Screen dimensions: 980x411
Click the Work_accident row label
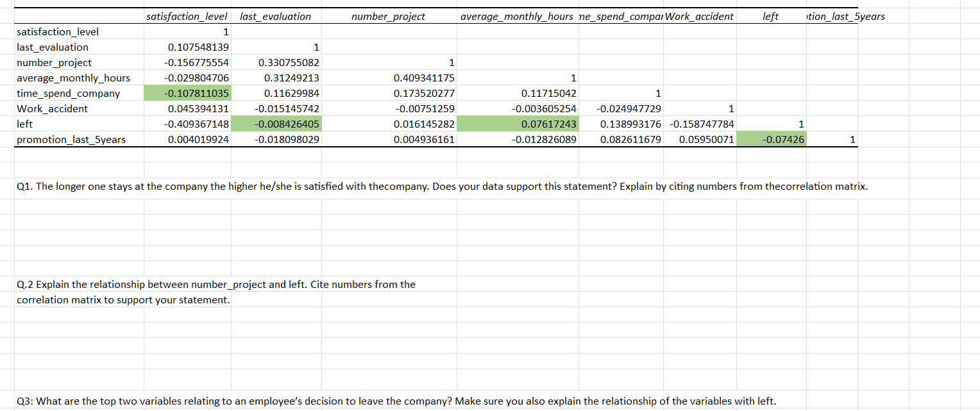[52, 108]
